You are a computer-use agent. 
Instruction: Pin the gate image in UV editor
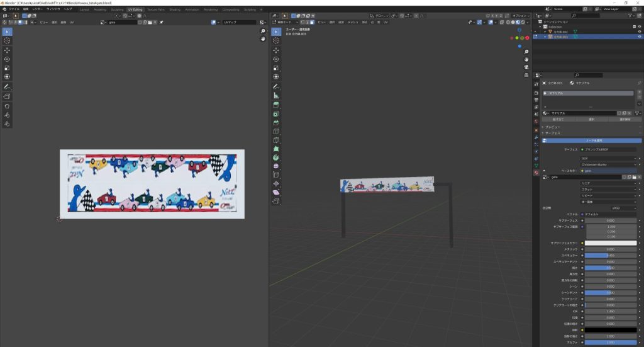161,22
